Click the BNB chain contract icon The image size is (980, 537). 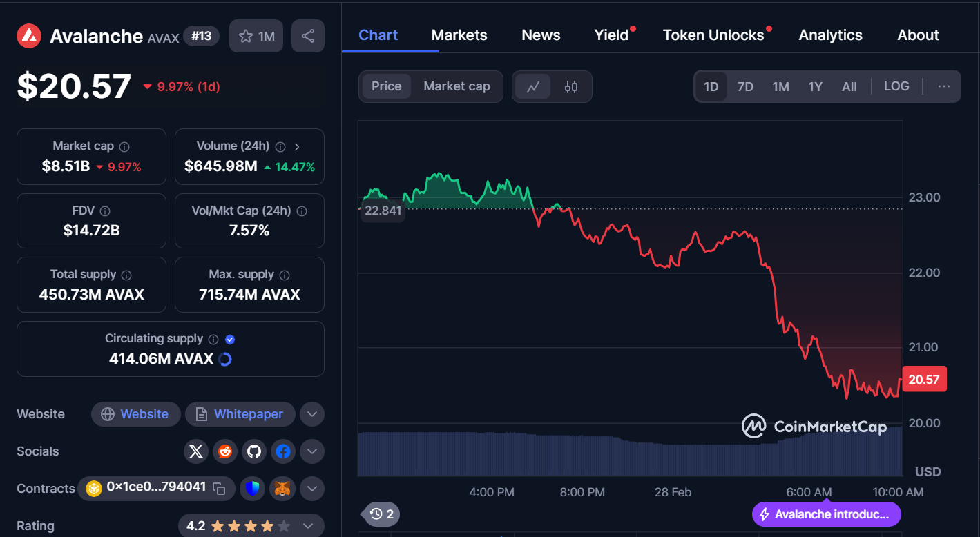click(x=93, y=489)
